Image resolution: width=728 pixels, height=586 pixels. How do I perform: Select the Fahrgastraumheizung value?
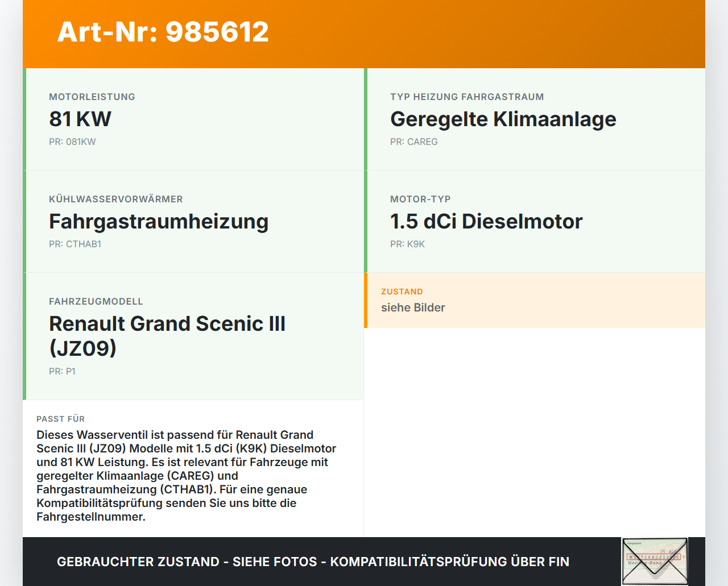coord(159,222)
